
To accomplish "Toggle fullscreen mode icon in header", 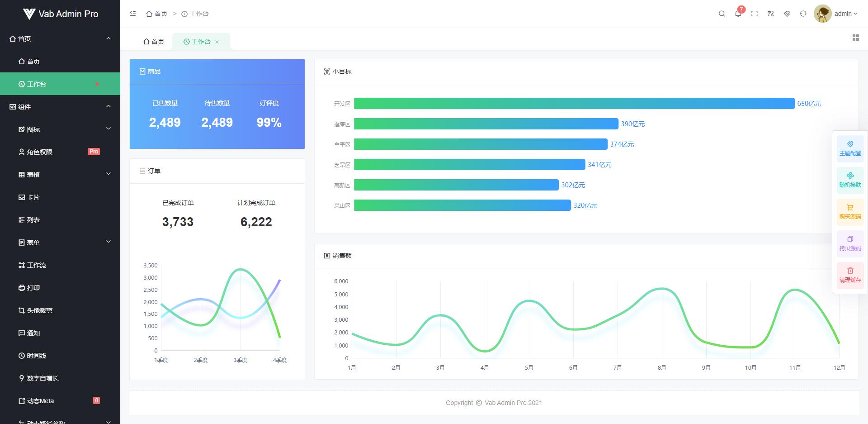I will (x=755, y=14).
